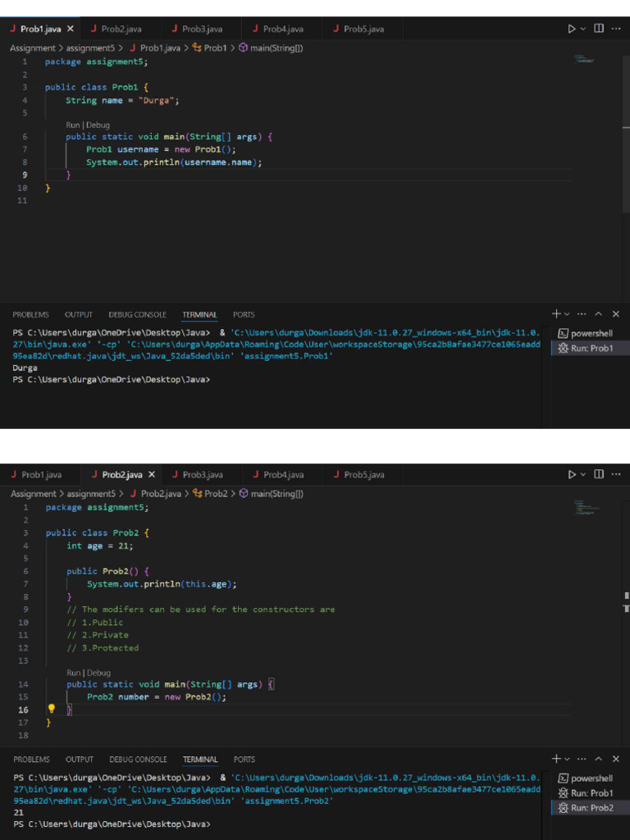Maximize panel with caret icon below Prob1.java editor
The width and height of the screenshot is (630, 840).
click(x=599, y=314)
